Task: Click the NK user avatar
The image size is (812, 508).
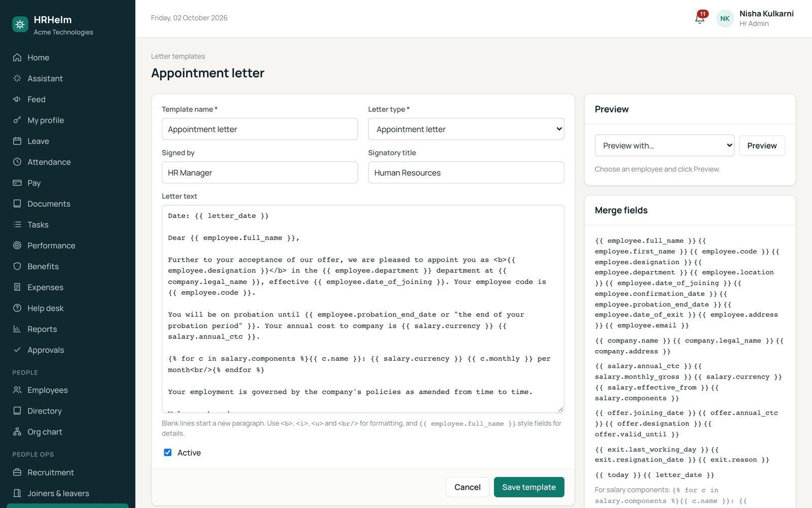Action: click(725, 19)
